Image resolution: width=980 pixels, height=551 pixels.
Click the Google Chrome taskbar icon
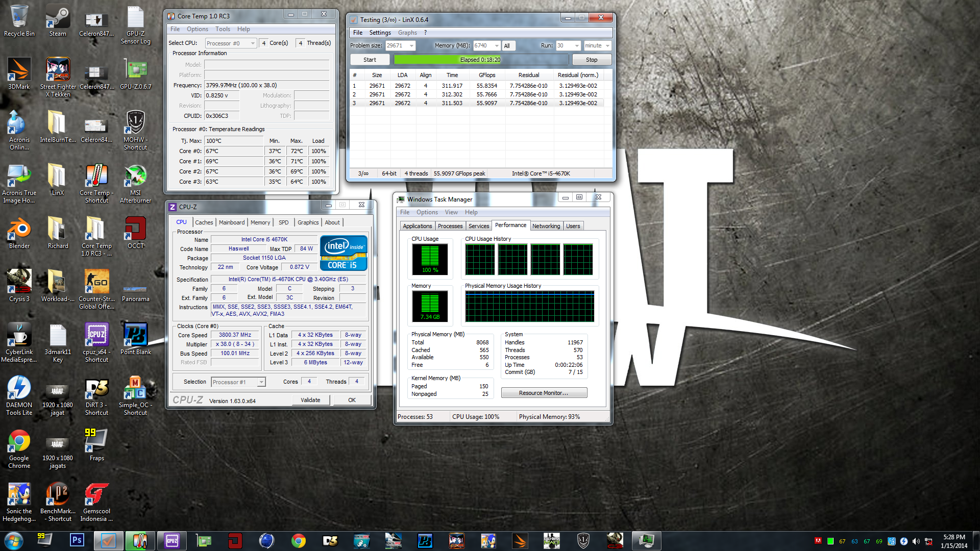point(299,540)
